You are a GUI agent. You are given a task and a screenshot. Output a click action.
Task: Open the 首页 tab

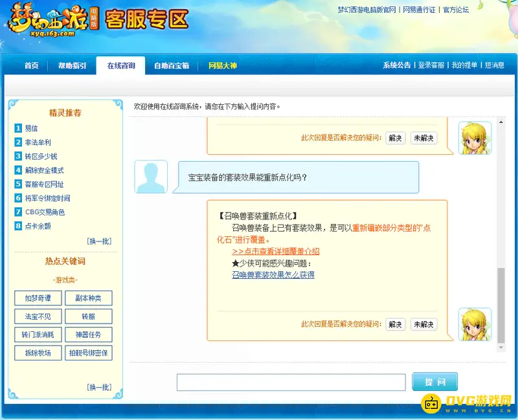coord(31,65)
